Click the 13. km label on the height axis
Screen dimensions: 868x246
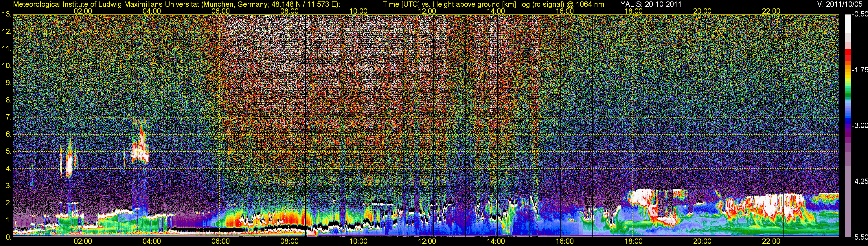pos(7,14)
